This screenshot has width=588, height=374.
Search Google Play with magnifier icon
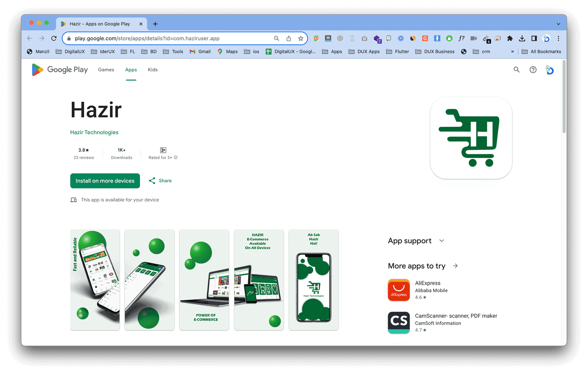516,69
